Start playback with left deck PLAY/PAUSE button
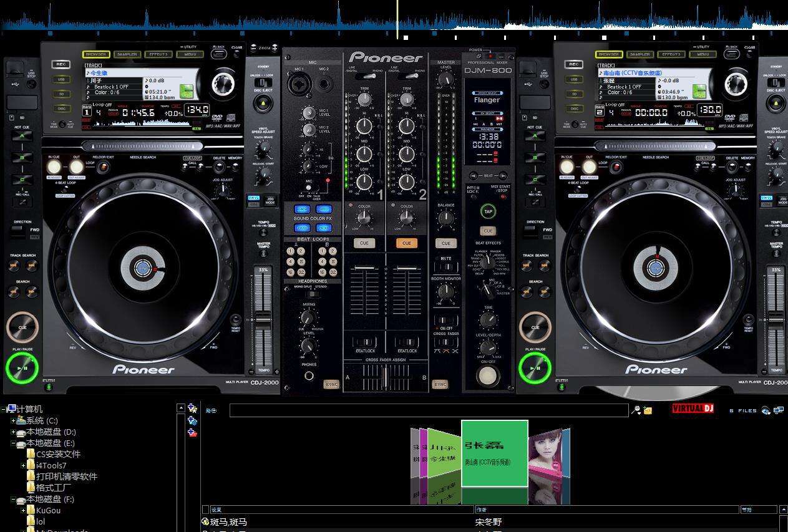788x532 pixels. pyautogui.click(x=22, y=369)
